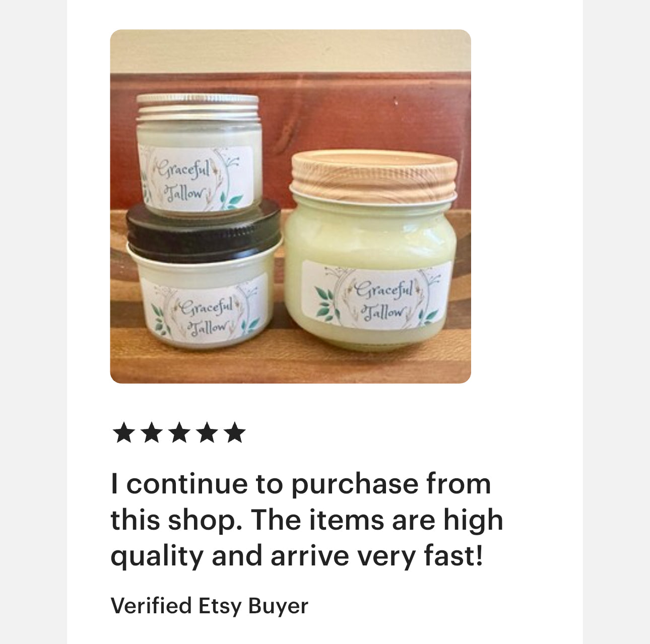Click the 'Verified Etsy Buyer' label

(x=209, y=605)
